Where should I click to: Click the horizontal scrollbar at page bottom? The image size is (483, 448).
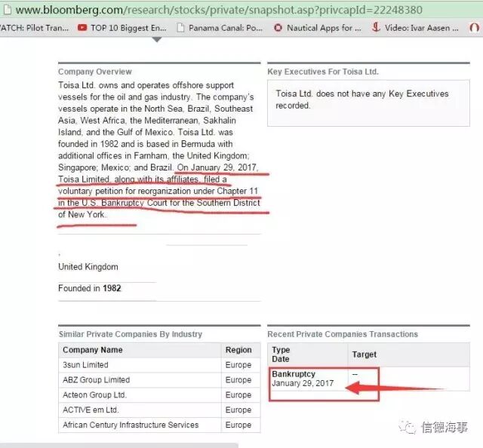(119, 446)
